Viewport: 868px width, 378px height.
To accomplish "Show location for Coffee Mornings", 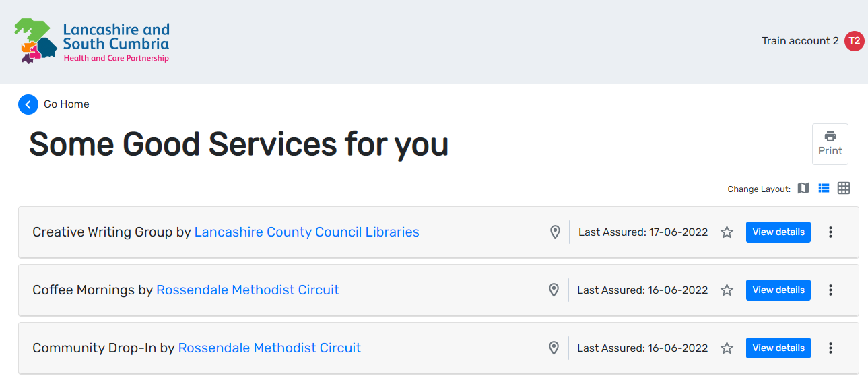I will (554, 290).
